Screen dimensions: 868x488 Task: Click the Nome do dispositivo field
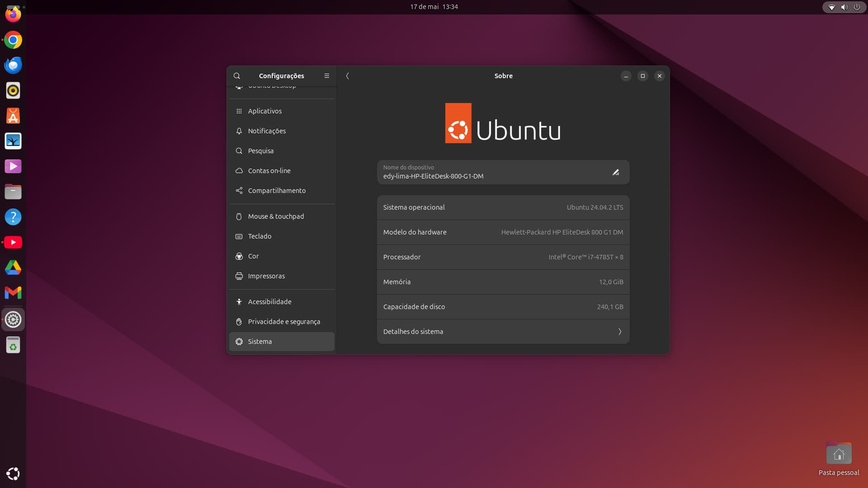tap(503, 172)
